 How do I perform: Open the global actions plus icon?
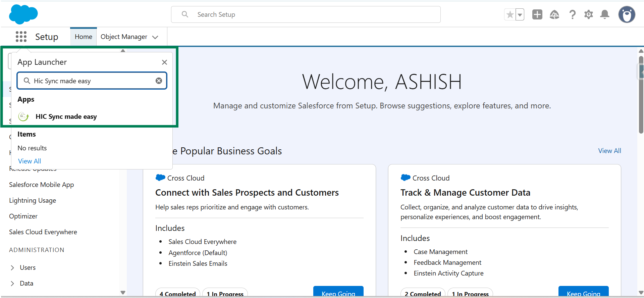coord(537,14)
